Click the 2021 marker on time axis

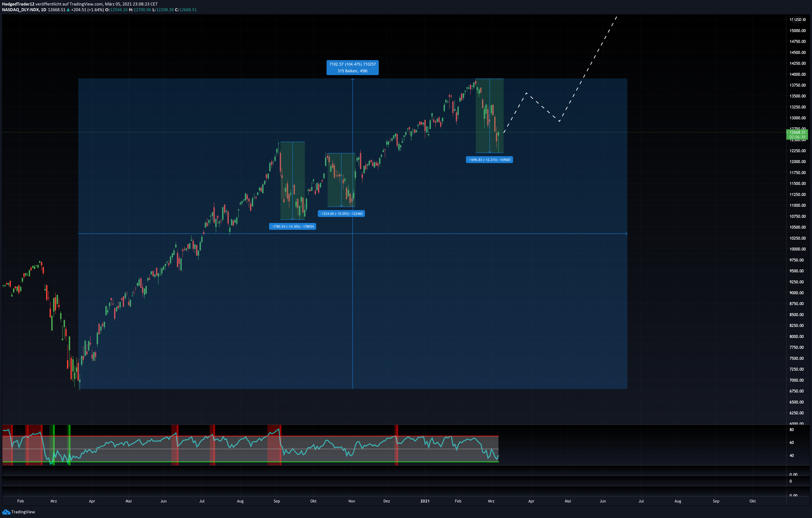425,501
